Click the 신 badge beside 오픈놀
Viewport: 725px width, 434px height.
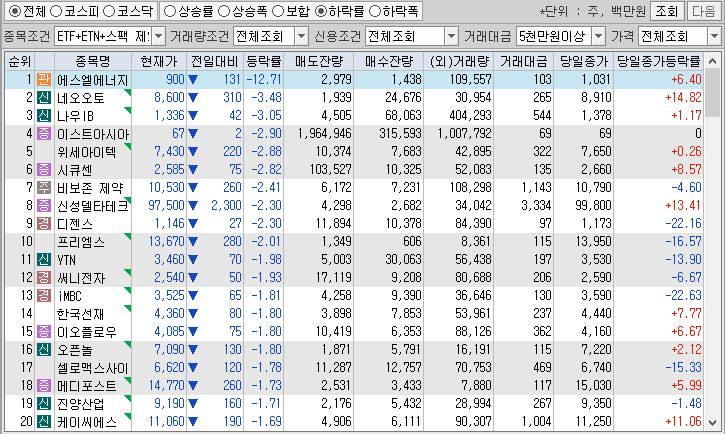click(x=44, y=349)
